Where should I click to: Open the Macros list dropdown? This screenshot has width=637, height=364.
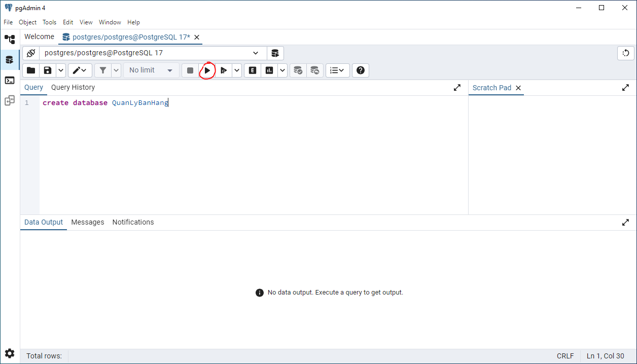click(x=337, y=70)
